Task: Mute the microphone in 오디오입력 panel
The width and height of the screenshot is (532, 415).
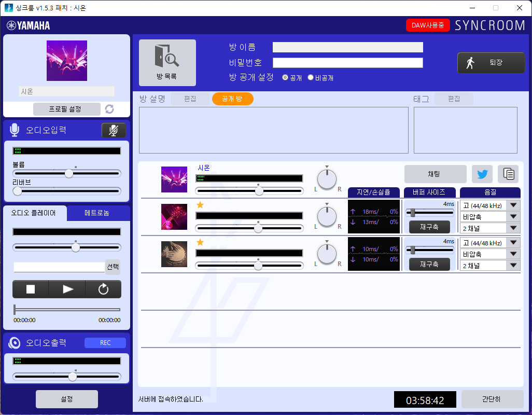Action: [114, 130]
